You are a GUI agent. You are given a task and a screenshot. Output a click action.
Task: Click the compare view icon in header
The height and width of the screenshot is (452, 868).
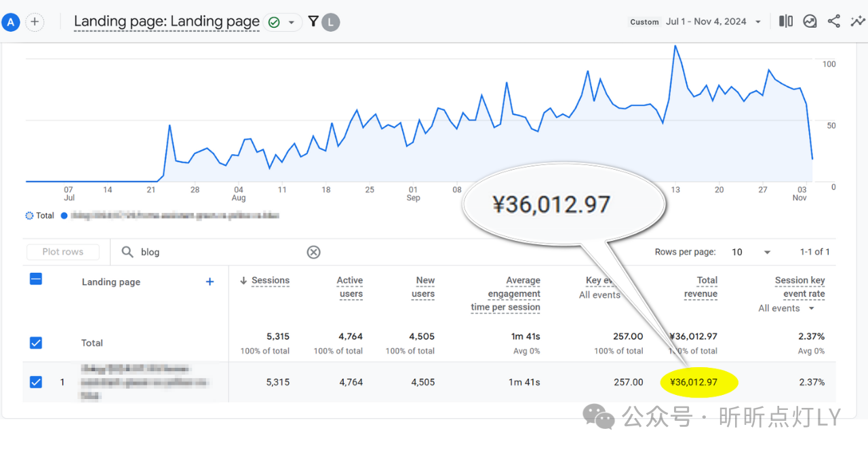click(x=785, y=22)
